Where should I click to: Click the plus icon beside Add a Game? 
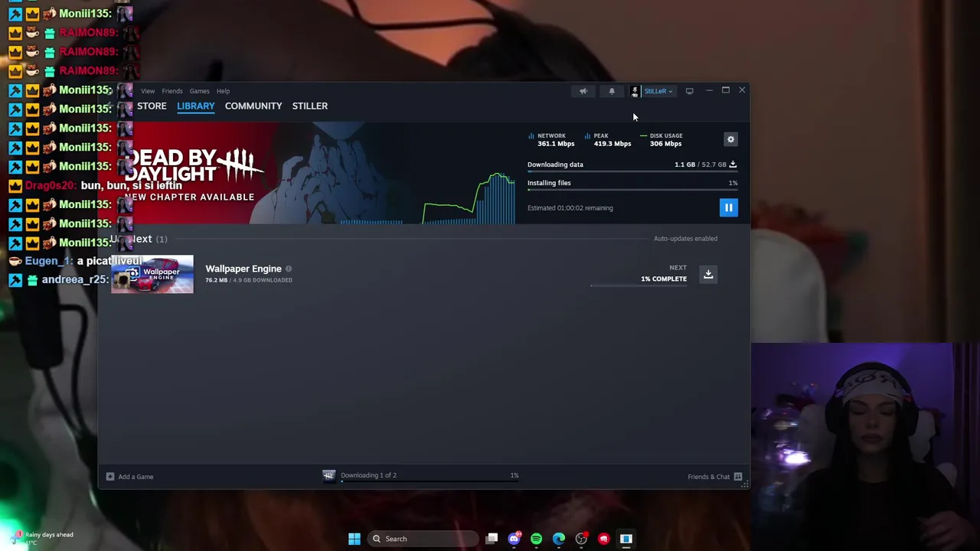pos(110,477)
